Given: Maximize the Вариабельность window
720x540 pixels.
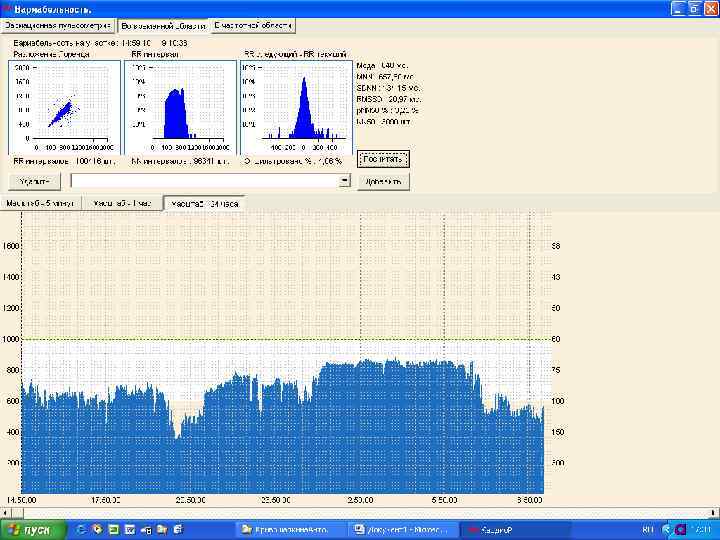Looking at the screenshot, I should (x=695, y=9).
